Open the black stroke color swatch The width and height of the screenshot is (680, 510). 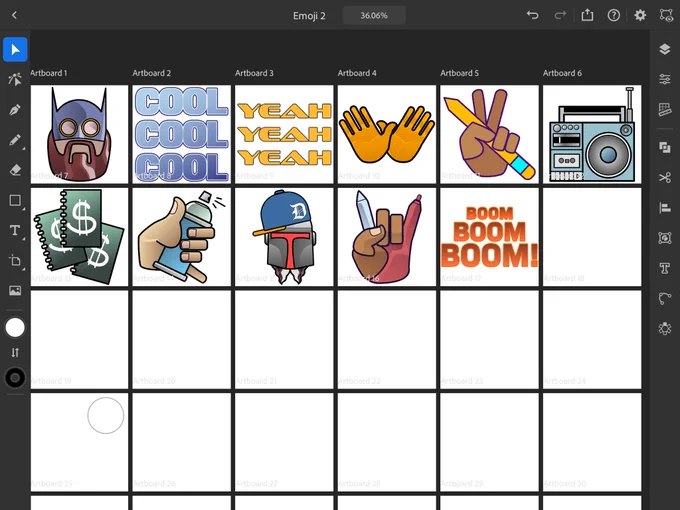click(15, 378)
